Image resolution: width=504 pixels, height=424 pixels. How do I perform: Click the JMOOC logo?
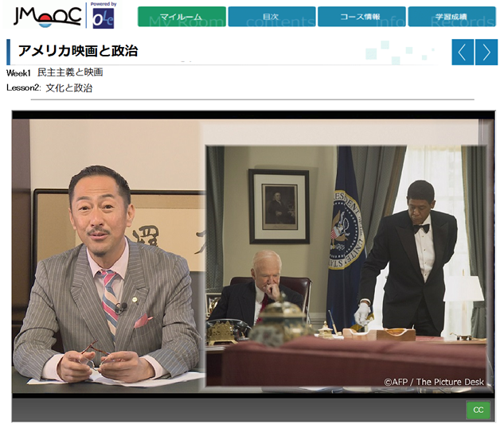(x=47, y=17)
